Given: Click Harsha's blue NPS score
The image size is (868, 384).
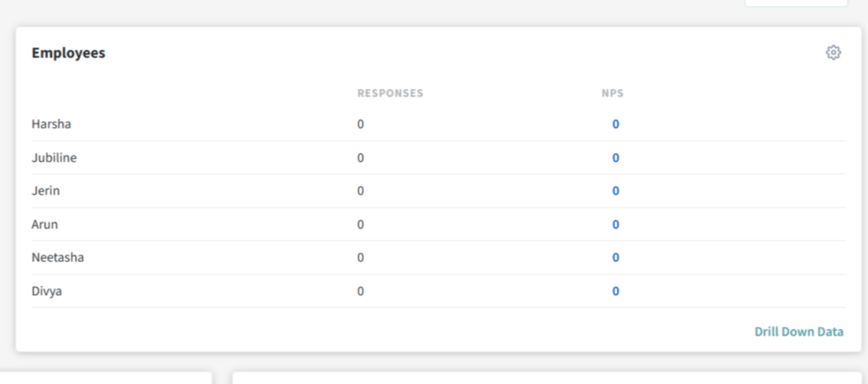Looking at the screenshot, I should coord(615,124).
